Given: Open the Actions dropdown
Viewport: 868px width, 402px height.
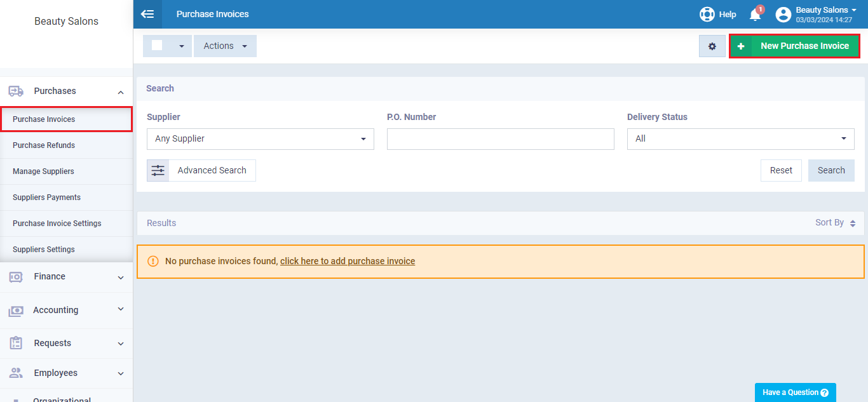Looking at the screenshot, I should [x=225, y=46].
